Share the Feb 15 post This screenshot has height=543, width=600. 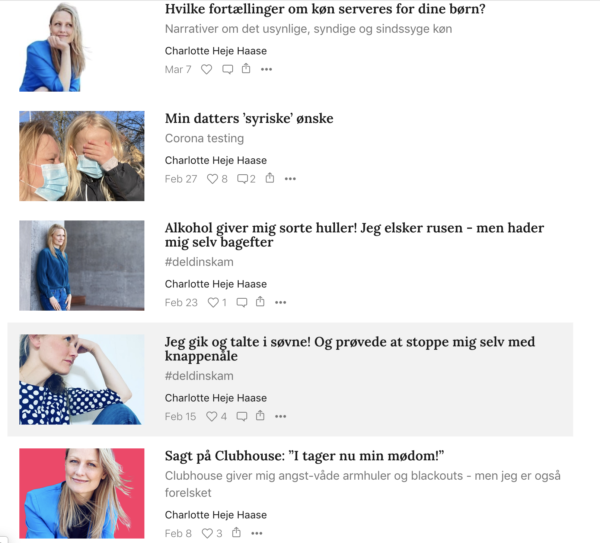tap(260, 416)
